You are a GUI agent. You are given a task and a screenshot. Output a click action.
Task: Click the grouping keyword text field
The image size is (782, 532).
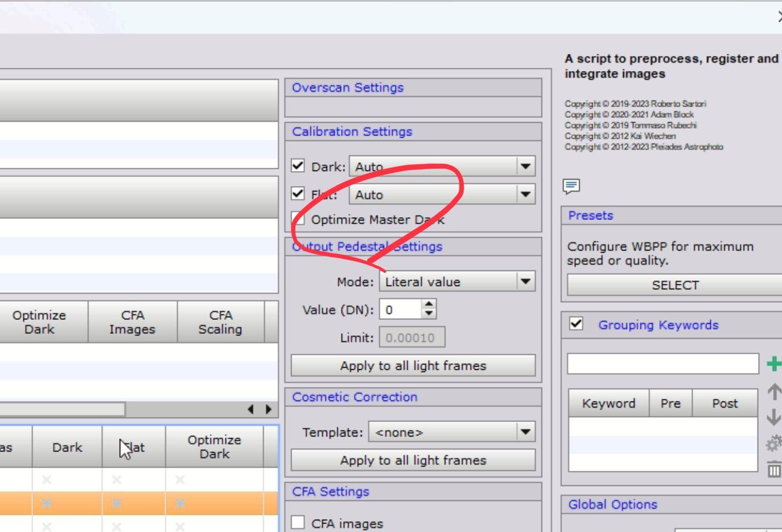[663, 364]
